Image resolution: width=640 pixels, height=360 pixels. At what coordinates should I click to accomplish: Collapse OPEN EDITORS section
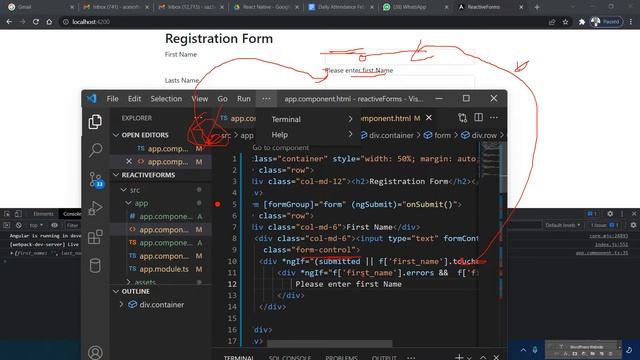coord(116,135)
